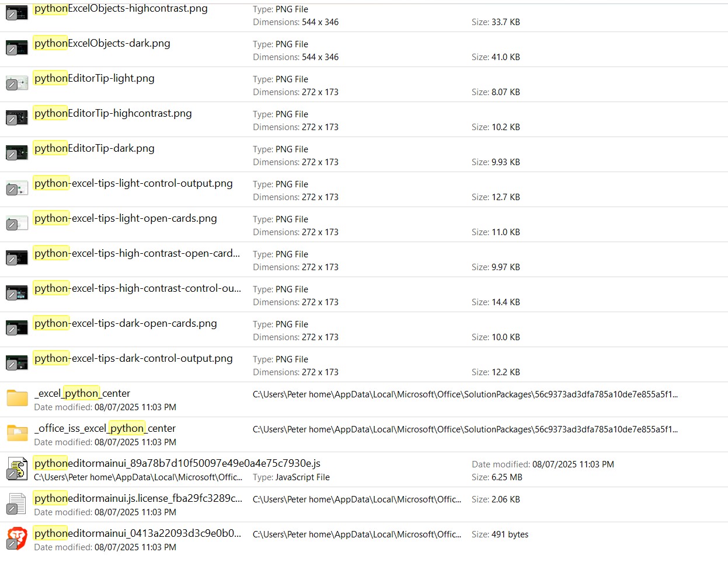Click the pythonEditorTip-highcontrast.png thumbnail icon

[x=17, y=118]
